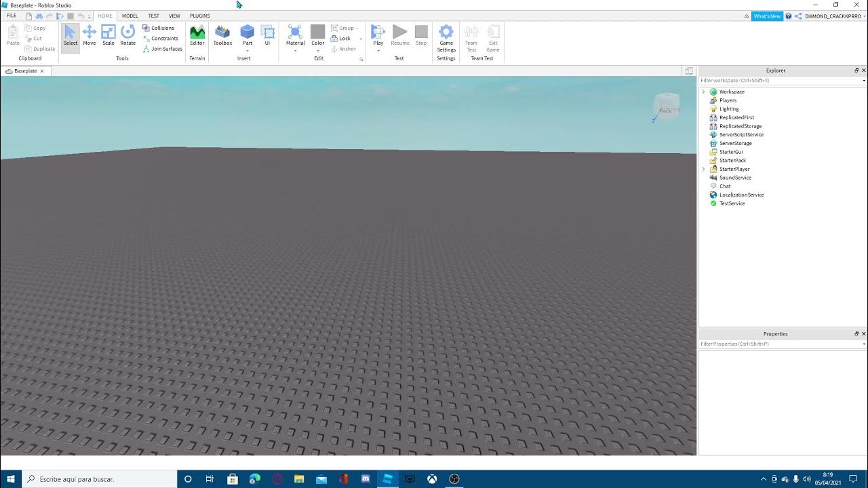This screenshot has height=488, width=868.
Task: Select the Select tool
Action: [71, 37]
